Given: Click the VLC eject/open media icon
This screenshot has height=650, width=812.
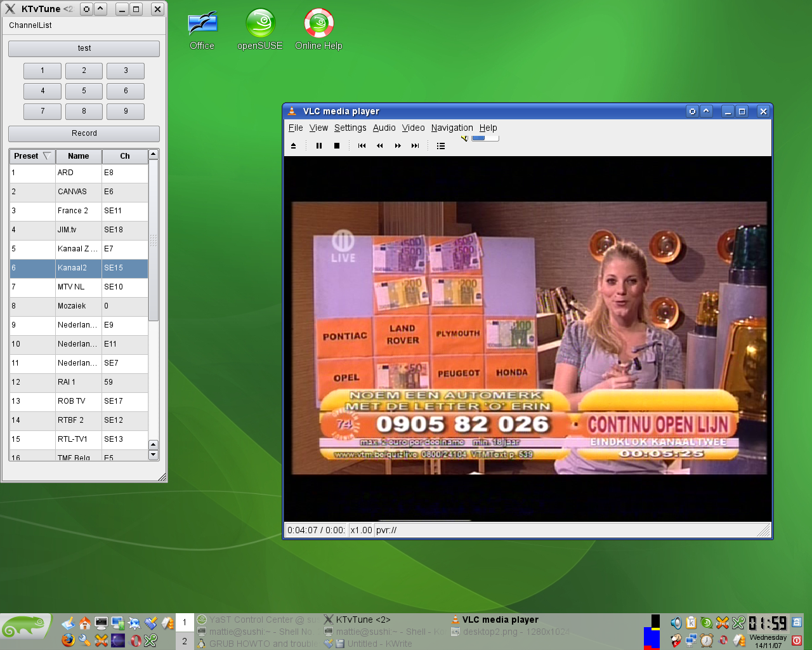Looking at the screenshot, I should click(293, 146).
